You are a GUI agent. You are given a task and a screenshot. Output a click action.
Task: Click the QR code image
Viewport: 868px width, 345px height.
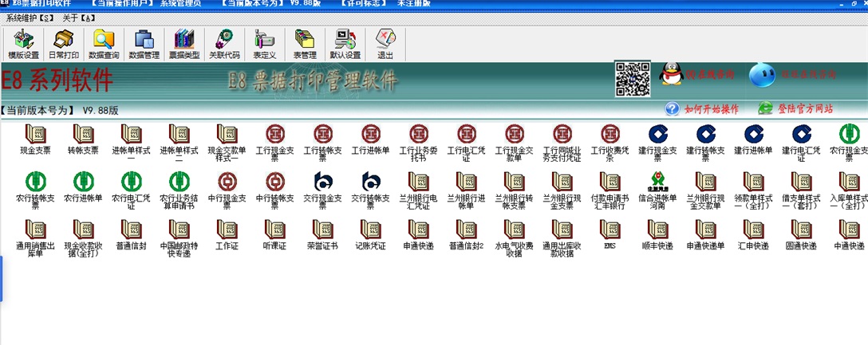click(x=633, y=77)
